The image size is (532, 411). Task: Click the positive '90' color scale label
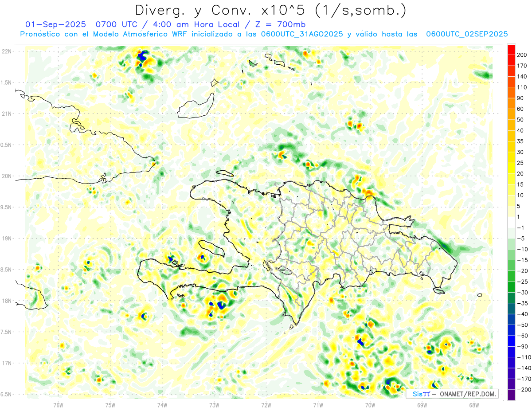(x=520, y=98)
